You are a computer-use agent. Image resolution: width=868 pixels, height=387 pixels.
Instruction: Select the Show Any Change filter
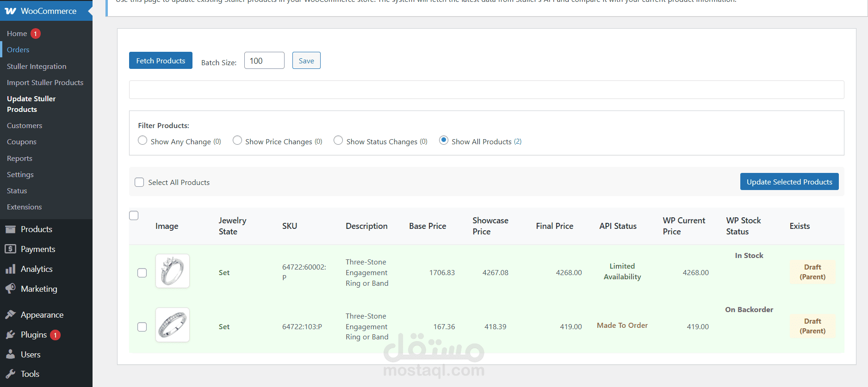(x=143, y=140)
